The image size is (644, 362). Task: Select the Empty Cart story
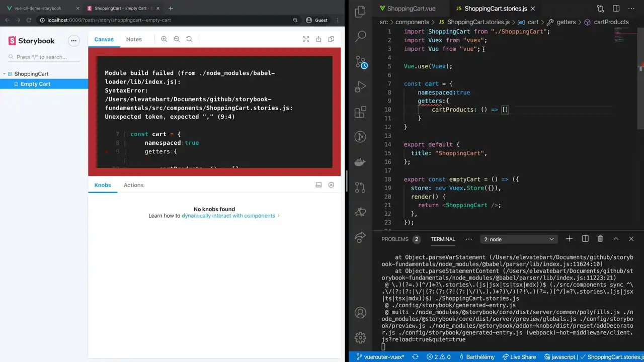(44, 84)
